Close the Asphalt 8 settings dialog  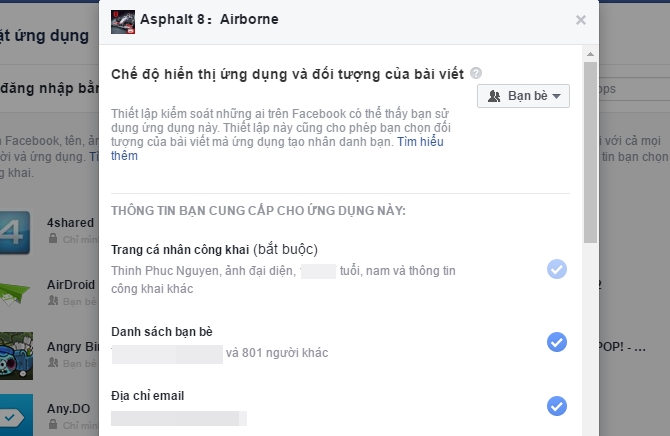[x=581, y=19]
